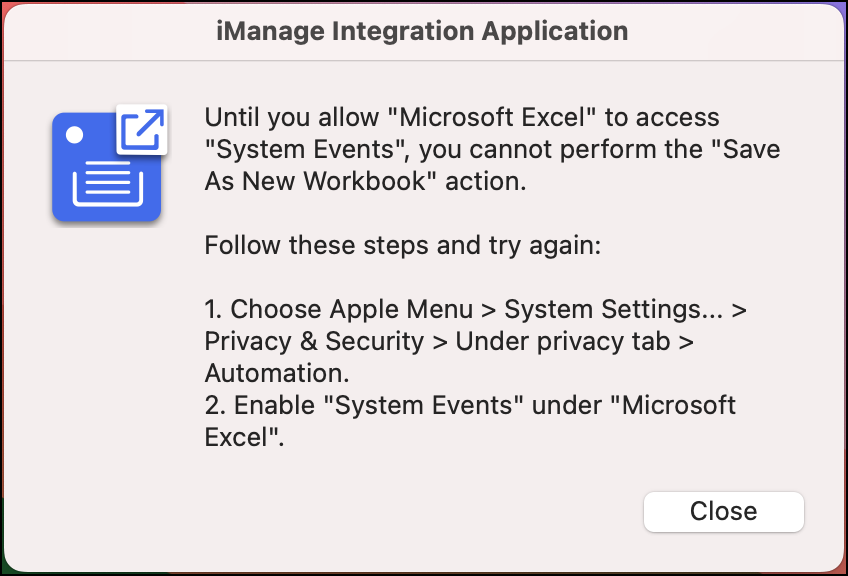The height and width of the screenshot is (576, 848).
Task: Click the white dot on the iManage icon
Action: (x=73, y=133)
